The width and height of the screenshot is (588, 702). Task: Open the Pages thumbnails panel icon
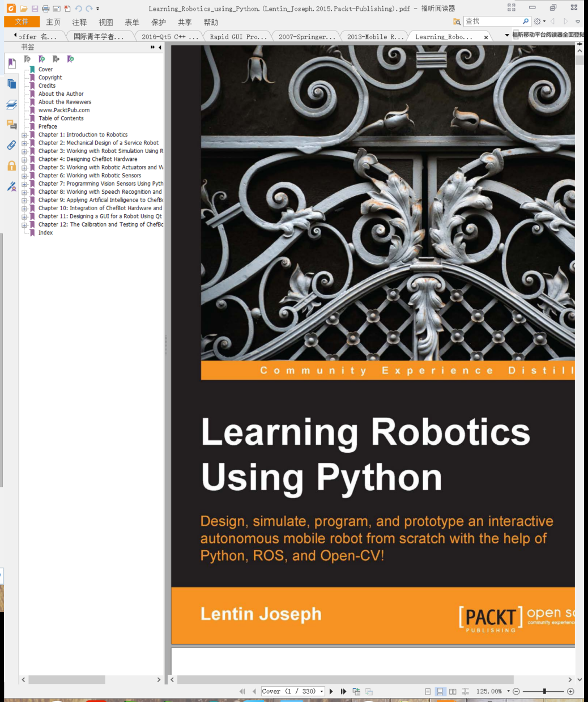click(x=11, y=84)
